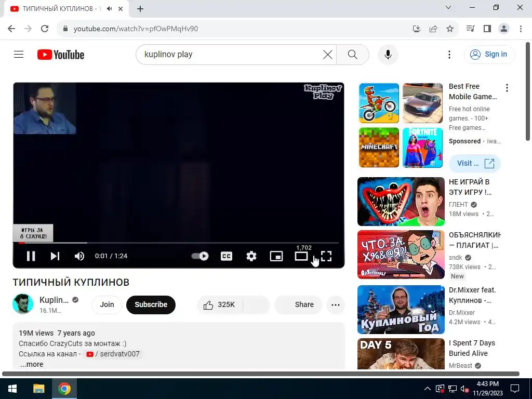Share this page from address bar

pos(433,29)
